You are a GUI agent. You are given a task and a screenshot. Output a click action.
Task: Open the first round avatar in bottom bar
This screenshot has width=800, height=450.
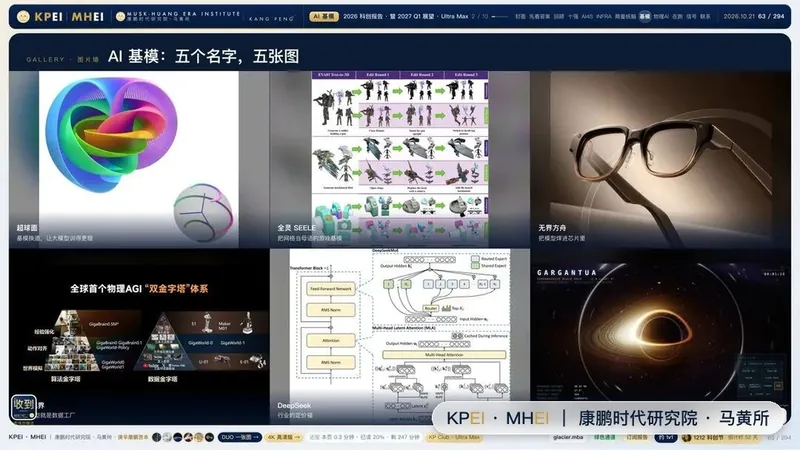pos(157,437)
